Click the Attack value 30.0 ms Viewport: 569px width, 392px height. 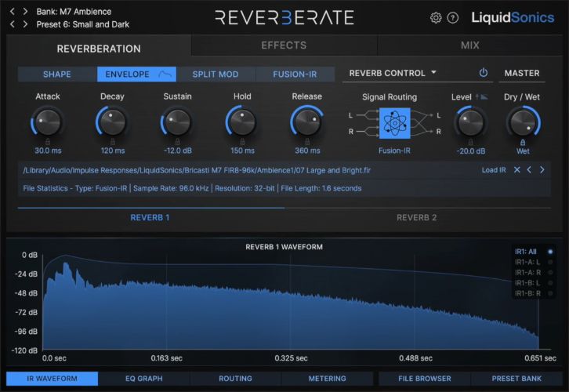(48, 151)
